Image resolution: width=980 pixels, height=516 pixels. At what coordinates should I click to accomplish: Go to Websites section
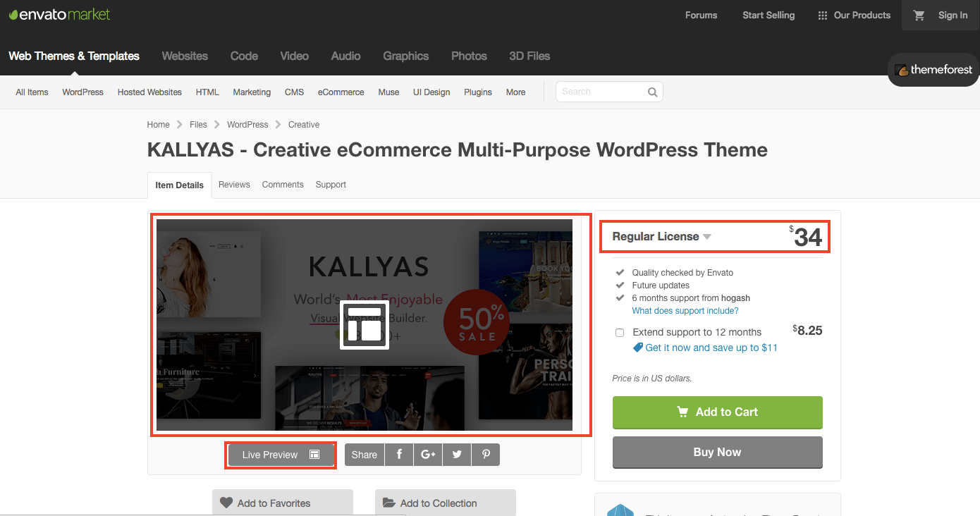[185, 56]
